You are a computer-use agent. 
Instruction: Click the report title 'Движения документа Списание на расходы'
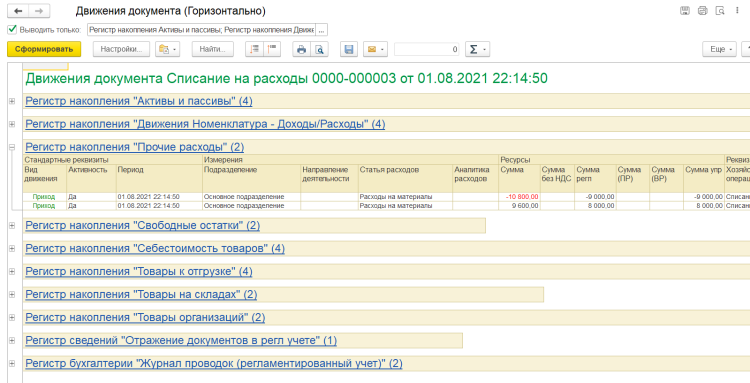point(286,78)
